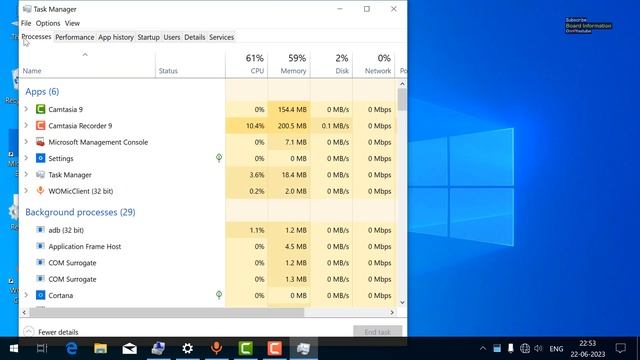Expand the Settings process group
Image resolution: width=640 pixels, height=360 pixels.
[x=27, y=158]
